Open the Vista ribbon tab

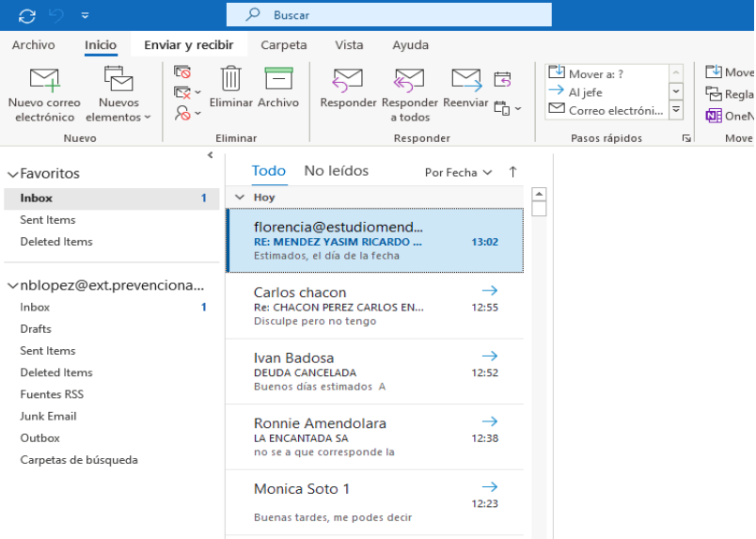(349, 45)
